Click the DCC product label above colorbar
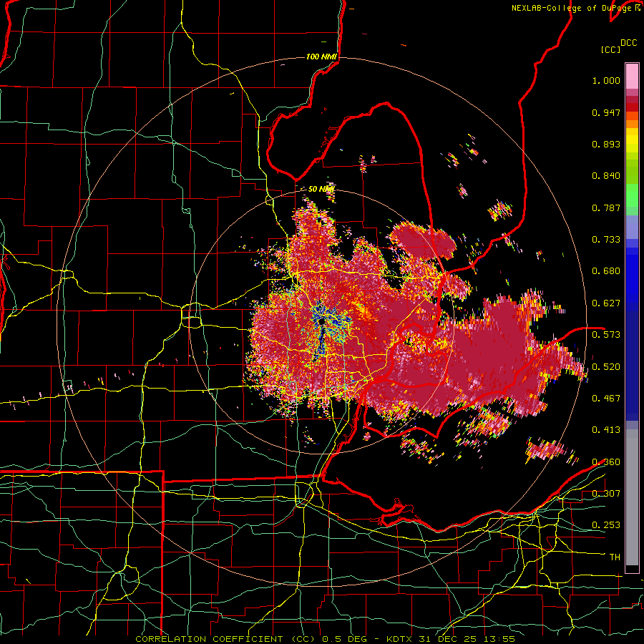Viewport: 644px width, 644px height. pos(628,43)
